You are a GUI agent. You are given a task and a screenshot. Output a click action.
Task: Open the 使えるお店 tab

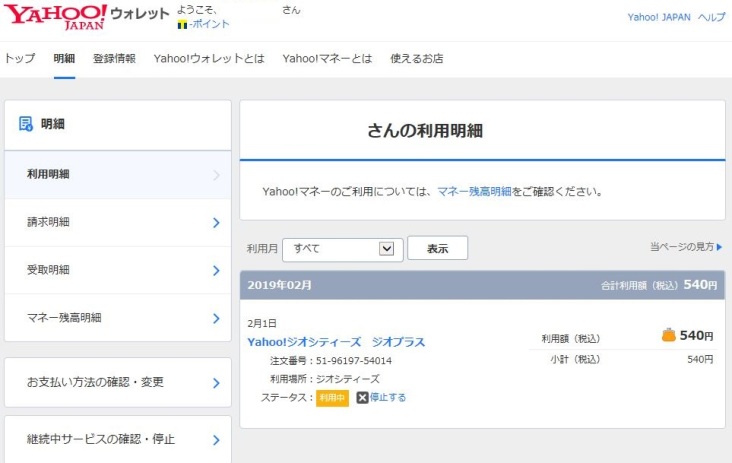tap(416, 58)
